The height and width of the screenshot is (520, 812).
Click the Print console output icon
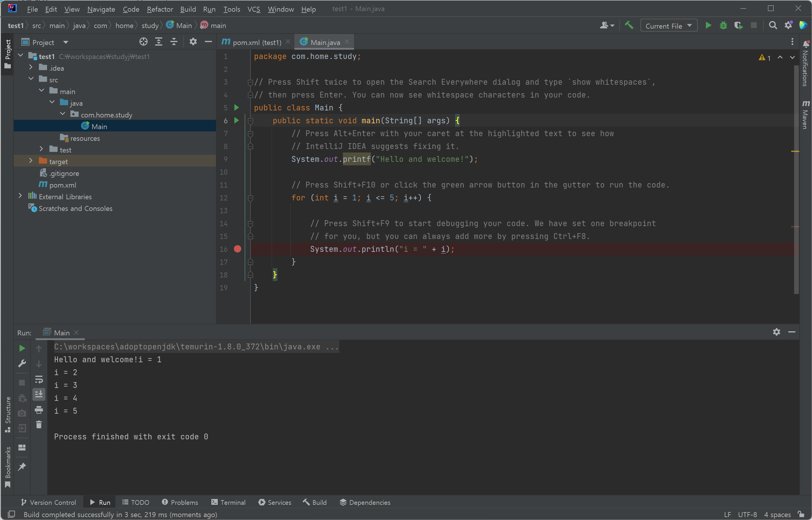[x=39, y=410]
